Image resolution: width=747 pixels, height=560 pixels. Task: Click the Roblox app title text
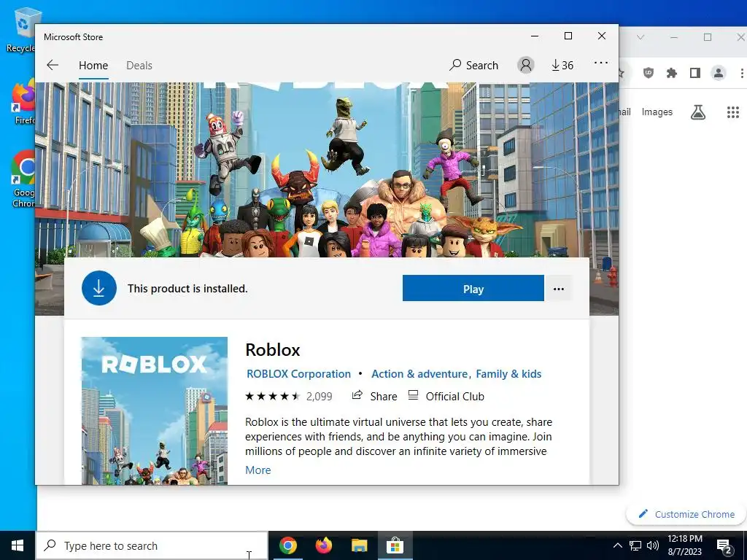click(x=273, y=350)
